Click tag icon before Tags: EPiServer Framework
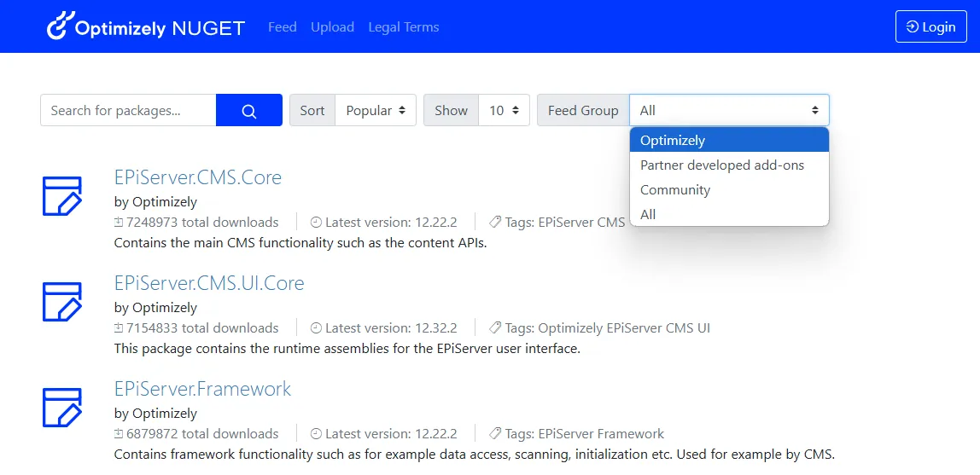Screen dimensions: 980x475 (x=495, y=433)
